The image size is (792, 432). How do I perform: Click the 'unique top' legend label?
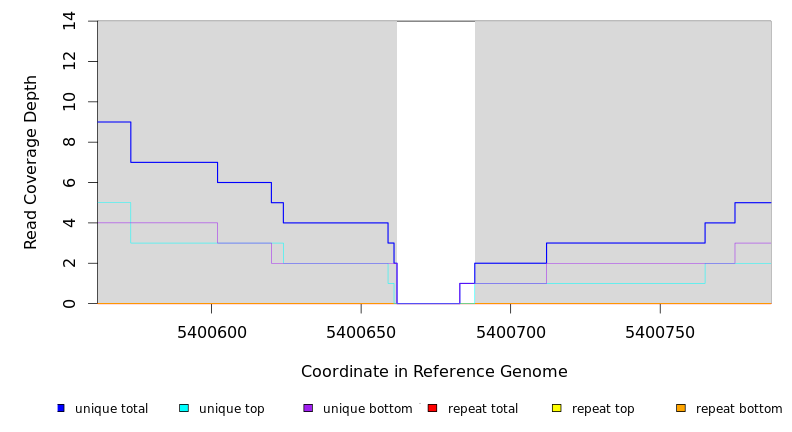(x=231, y=409)
